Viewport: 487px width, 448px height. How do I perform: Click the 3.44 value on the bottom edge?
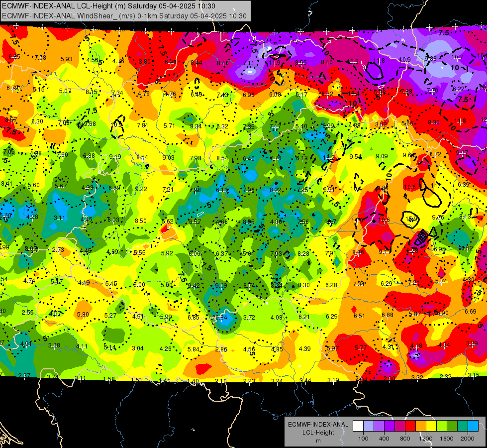(x=305, y=380)
